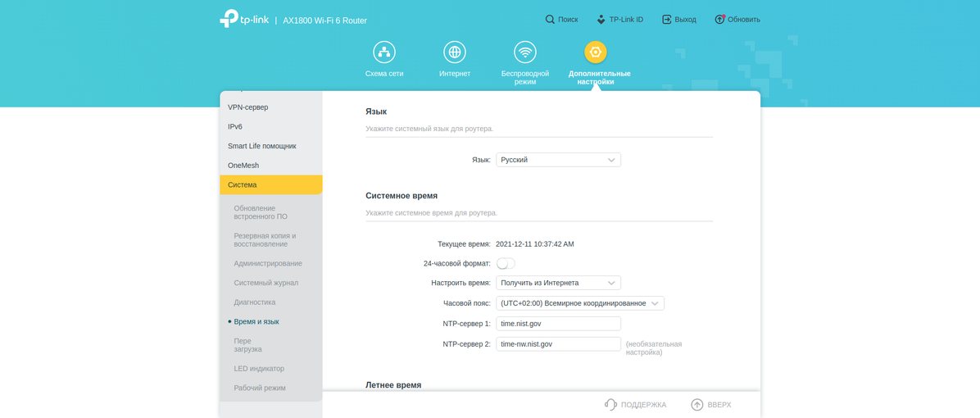
Task: Open Диагностика submenu item
Action: coord(254,302)
